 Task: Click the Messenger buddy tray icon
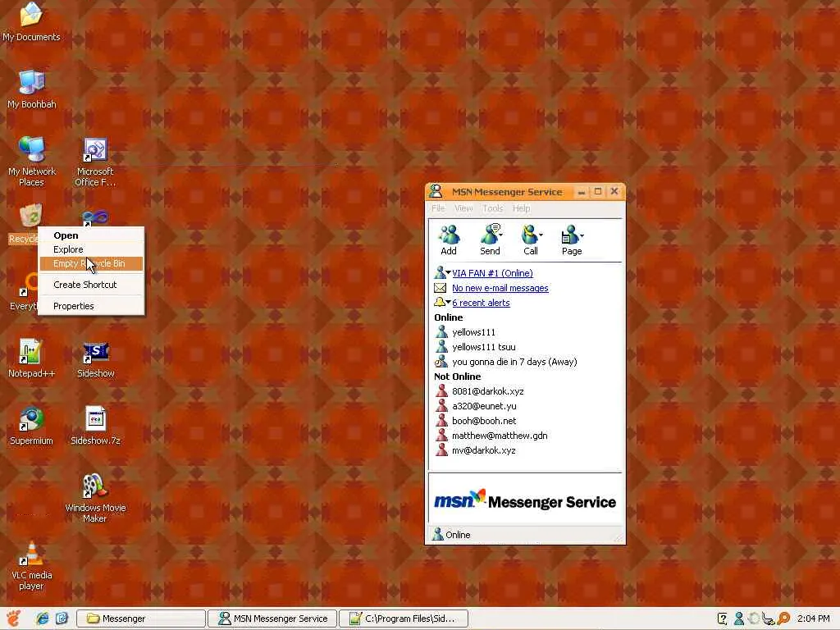pyautogui.click(x=738, y=619)
